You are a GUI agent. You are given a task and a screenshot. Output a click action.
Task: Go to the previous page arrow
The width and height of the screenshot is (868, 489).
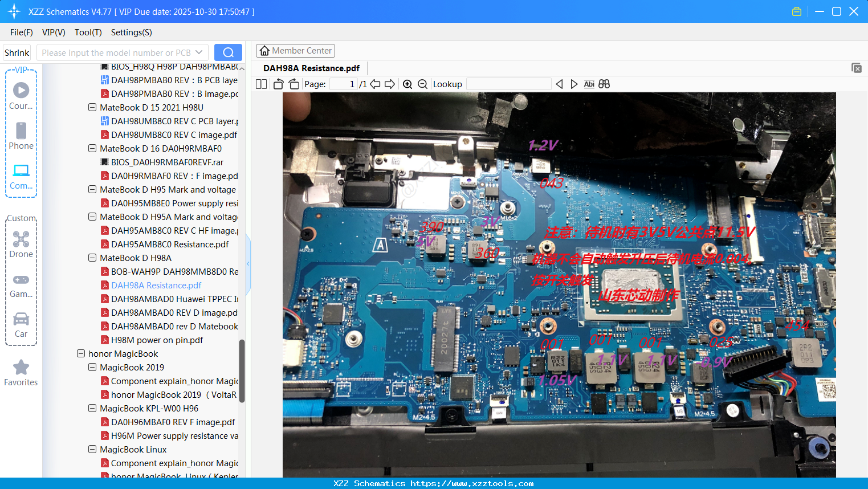tap(375, 84)
